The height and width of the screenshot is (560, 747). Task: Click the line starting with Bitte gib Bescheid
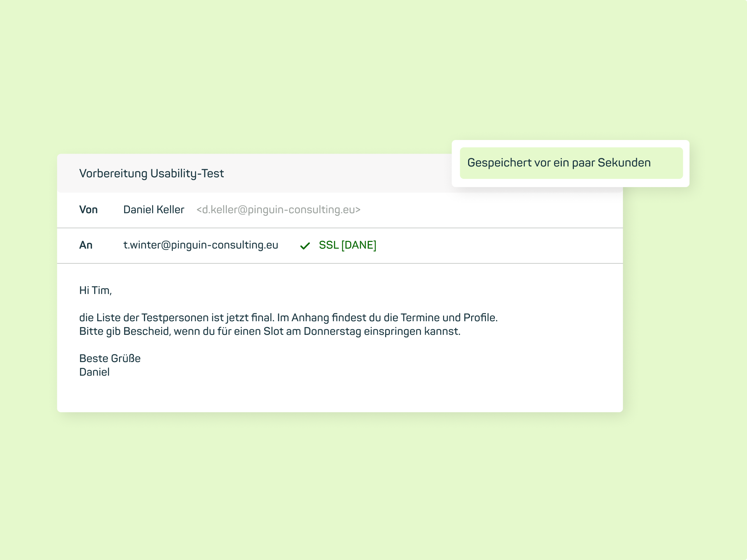coord(270,331)
